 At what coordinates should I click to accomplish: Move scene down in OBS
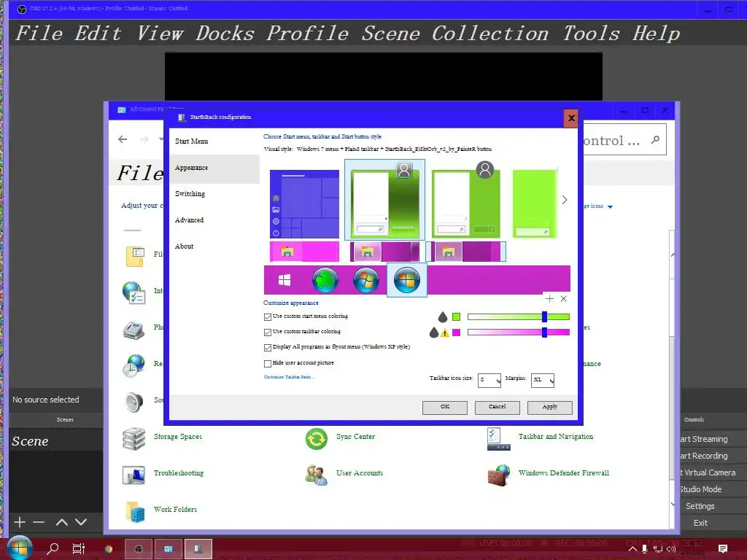[x=81, y=522]
